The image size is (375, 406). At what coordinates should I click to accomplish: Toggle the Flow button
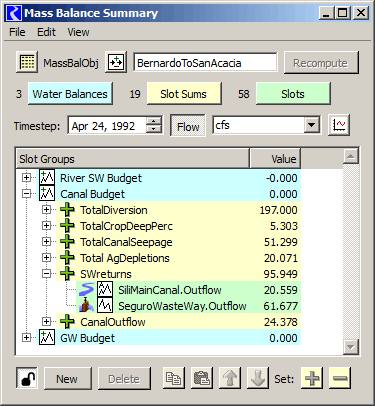188,126
